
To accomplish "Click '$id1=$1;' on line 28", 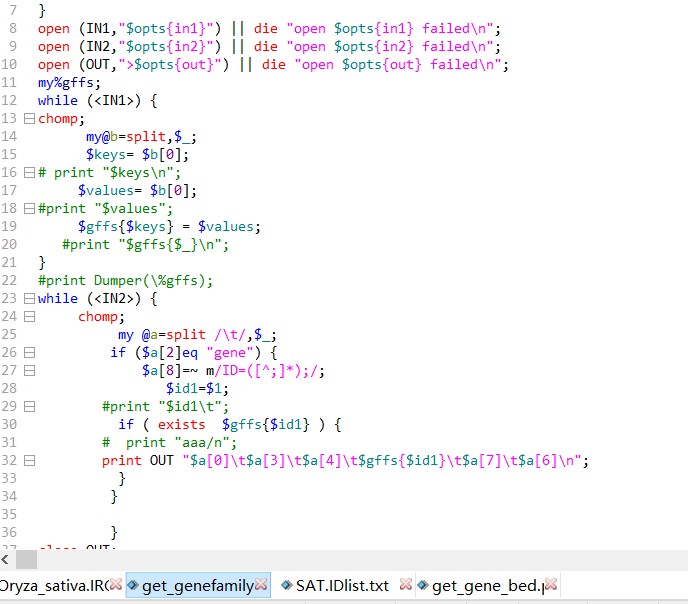I will point(197,389).
